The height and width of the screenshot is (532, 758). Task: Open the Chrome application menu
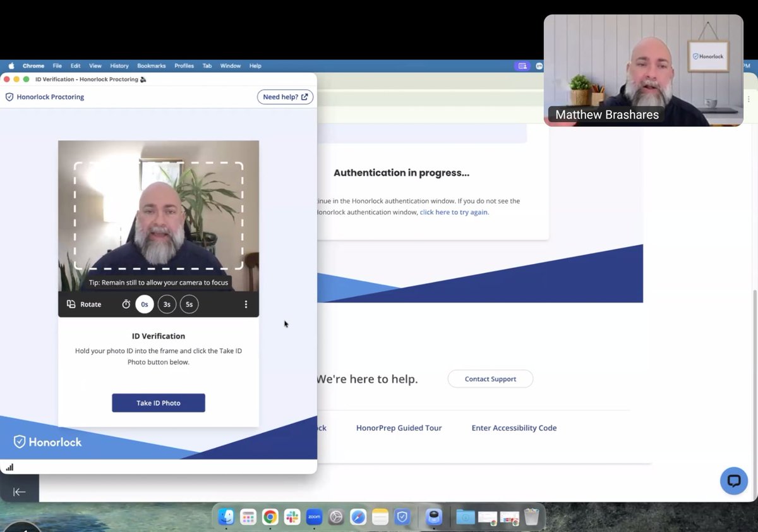pyautogui.click(x=33, y=66)
